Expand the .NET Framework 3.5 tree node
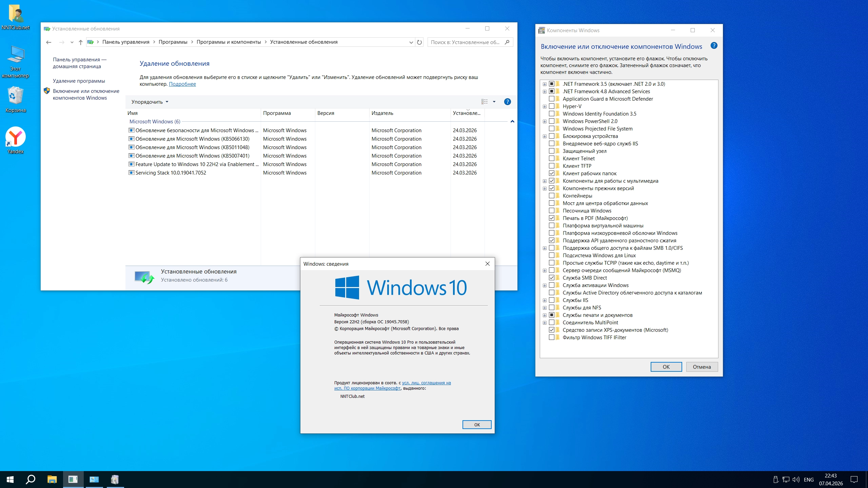This screenshot has height=488, width=868. (x=545, y=84)
